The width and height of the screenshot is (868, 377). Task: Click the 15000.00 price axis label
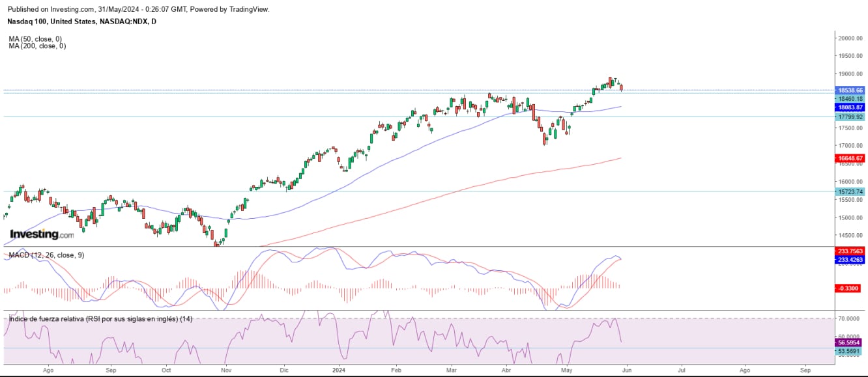coord(850,217)
